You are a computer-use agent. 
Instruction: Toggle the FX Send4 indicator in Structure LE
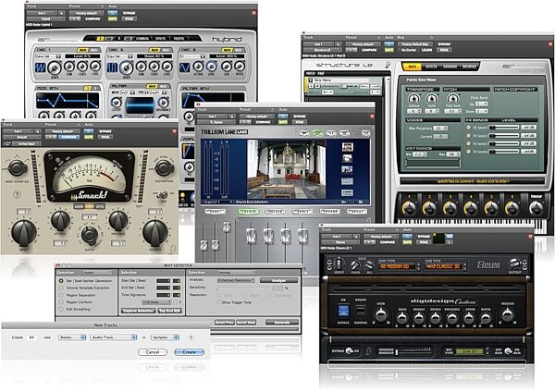pyautogui.click(x=469, y=152)
